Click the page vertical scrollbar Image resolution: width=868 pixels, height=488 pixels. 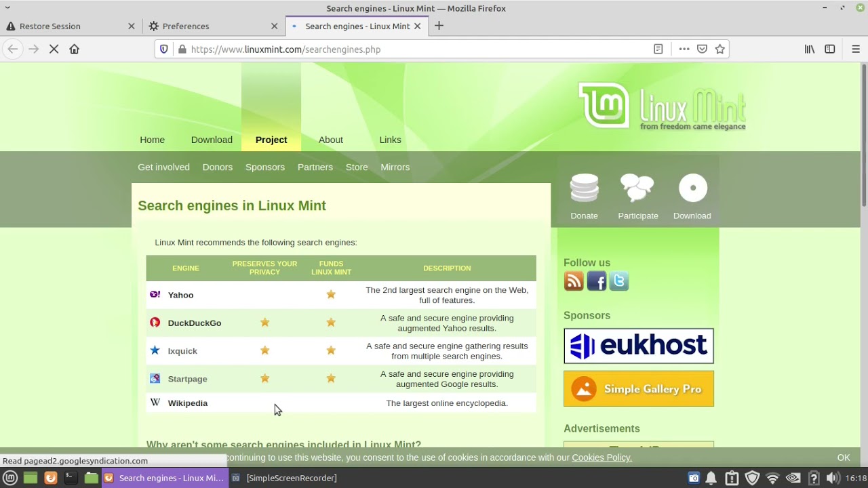click(864, 136)
